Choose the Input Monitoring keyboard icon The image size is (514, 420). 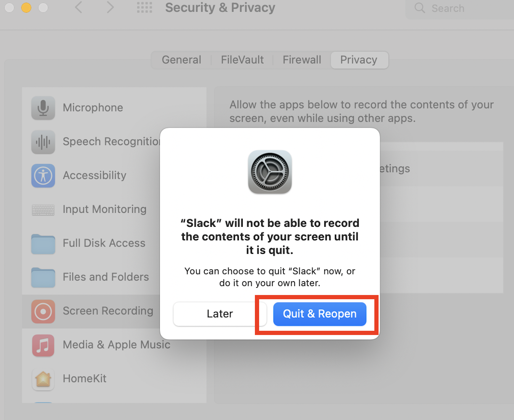(43, 210)
